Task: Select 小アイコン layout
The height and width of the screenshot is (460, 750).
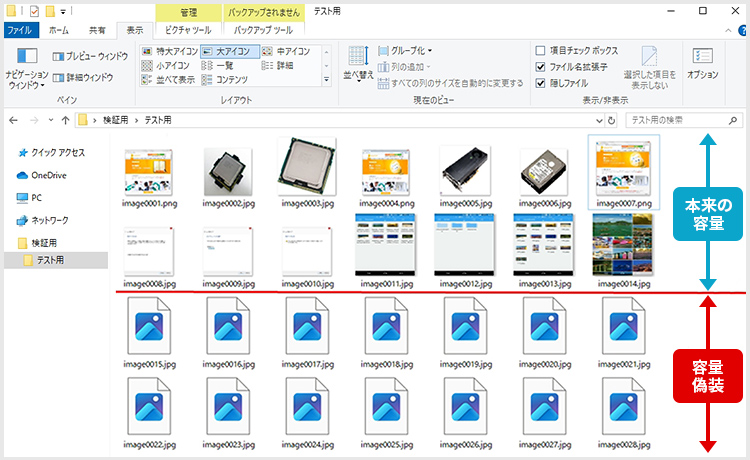Action: click(166, 66)
